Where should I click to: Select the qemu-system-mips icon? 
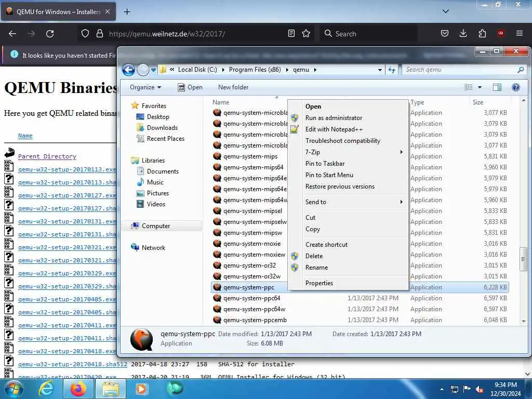pyautogui.click(x=217, y=156)
